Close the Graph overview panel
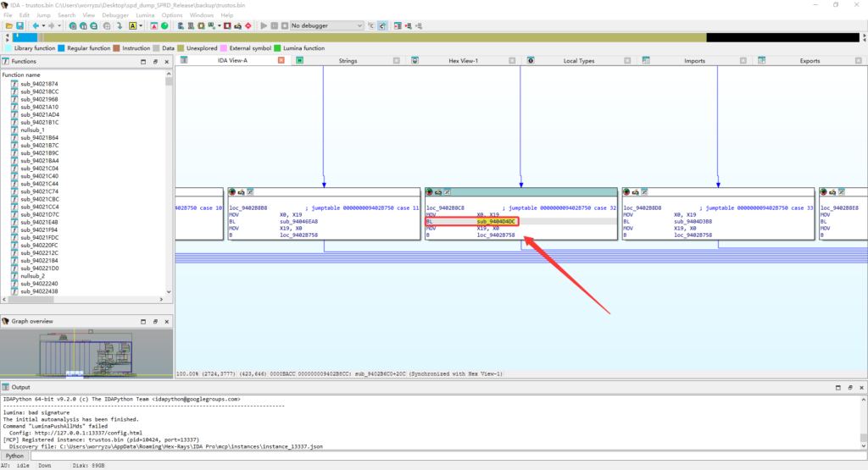The height and width of the screenshot is (470, 868). [x=167, y=321]
